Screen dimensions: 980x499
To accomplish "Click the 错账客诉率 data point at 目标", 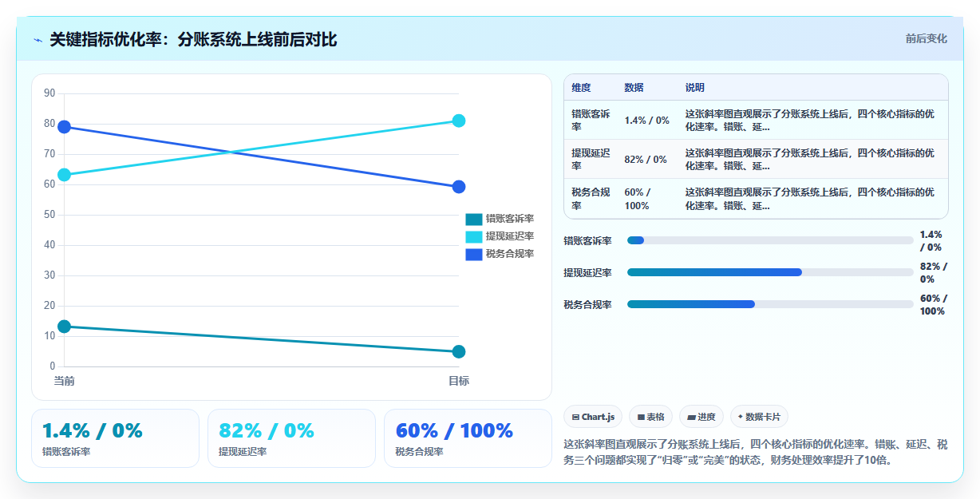I will [459, 352].
